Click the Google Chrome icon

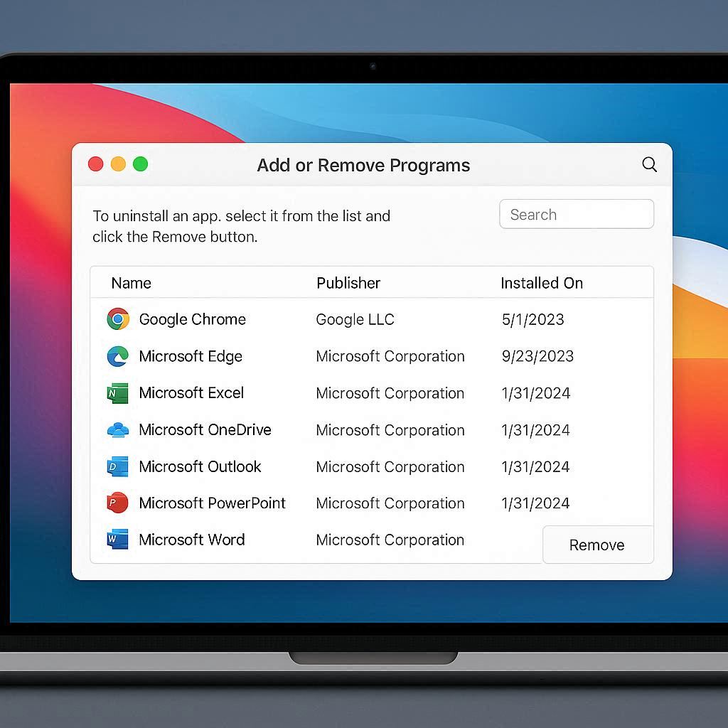pos(118,319)
